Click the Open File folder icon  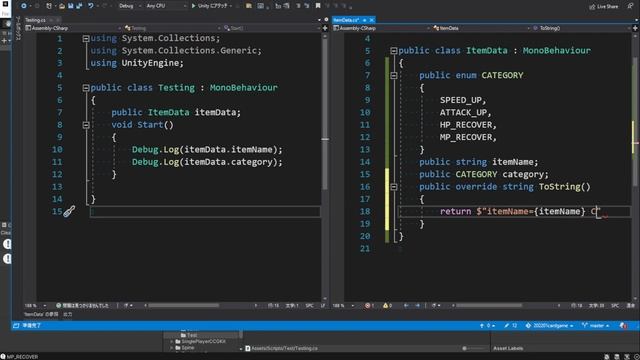(x=61, y=6)
